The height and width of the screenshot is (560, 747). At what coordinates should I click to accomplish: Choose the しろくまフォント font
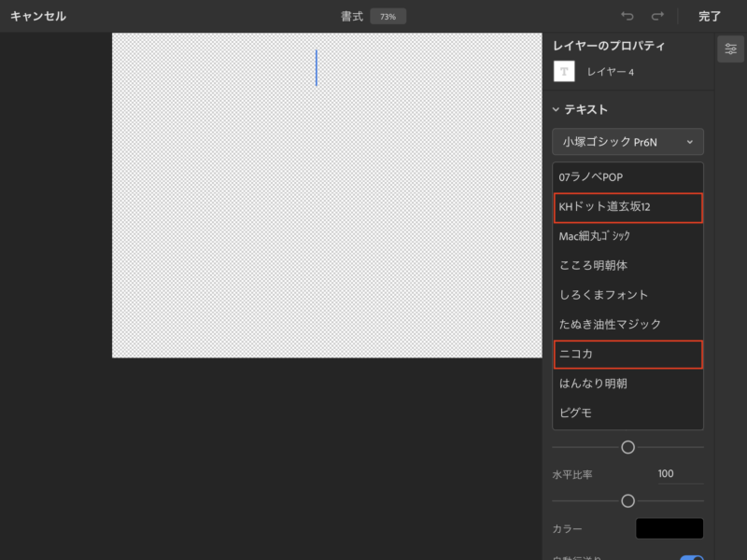pyautogui.click(x=627, y=295)
